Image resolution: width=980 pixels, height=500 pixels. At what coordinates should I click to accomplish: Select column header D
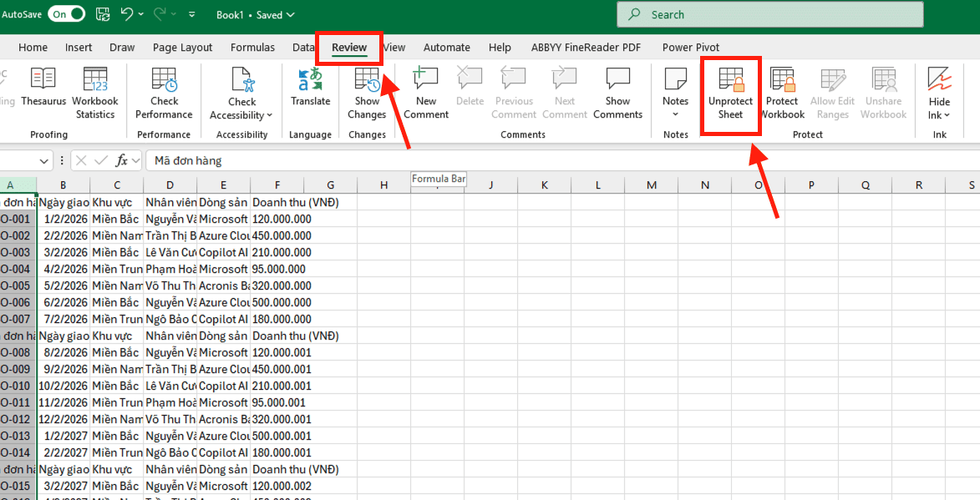pos(170,184)
